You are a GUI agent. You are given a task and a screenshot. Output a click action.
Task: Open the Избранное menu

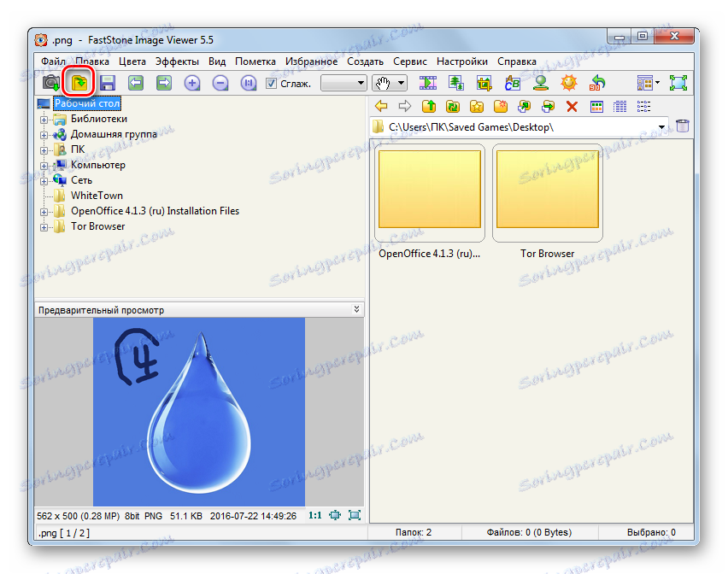(x=312, y=61)
